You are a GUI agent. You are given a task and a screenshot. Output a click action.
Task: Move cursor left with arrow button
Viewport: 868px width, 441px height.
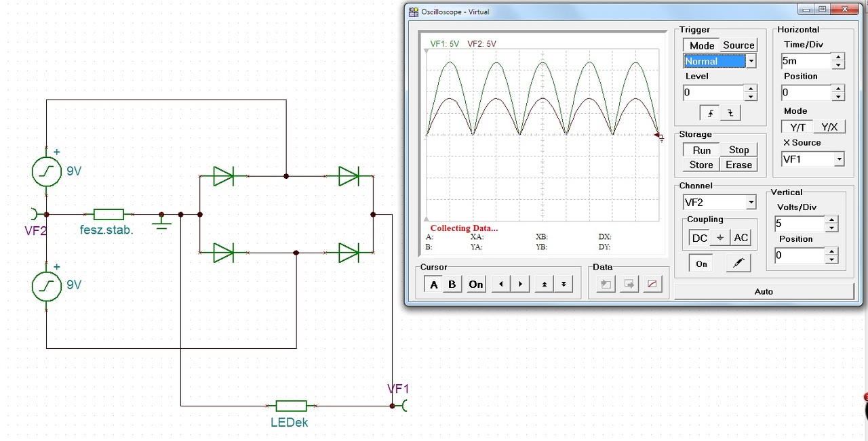click(x=501, y=284)
